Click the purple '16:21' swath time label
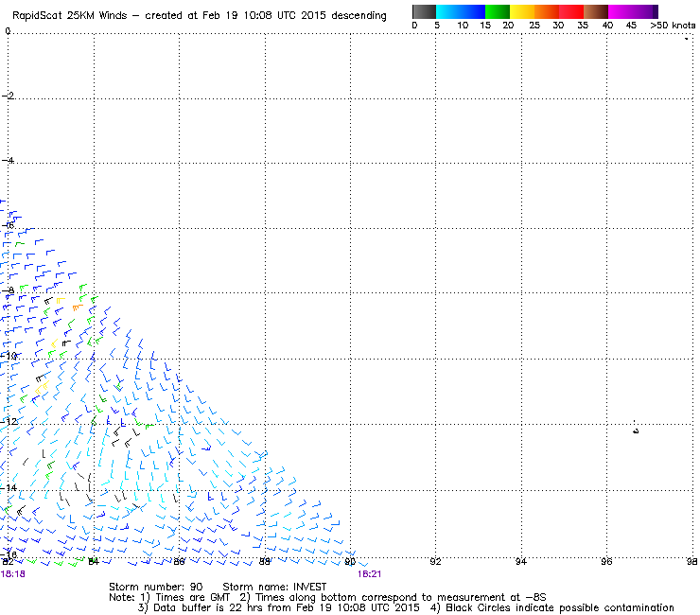Image resolution: width=700 pixels, height=615 pixels. tap(369, 574)
